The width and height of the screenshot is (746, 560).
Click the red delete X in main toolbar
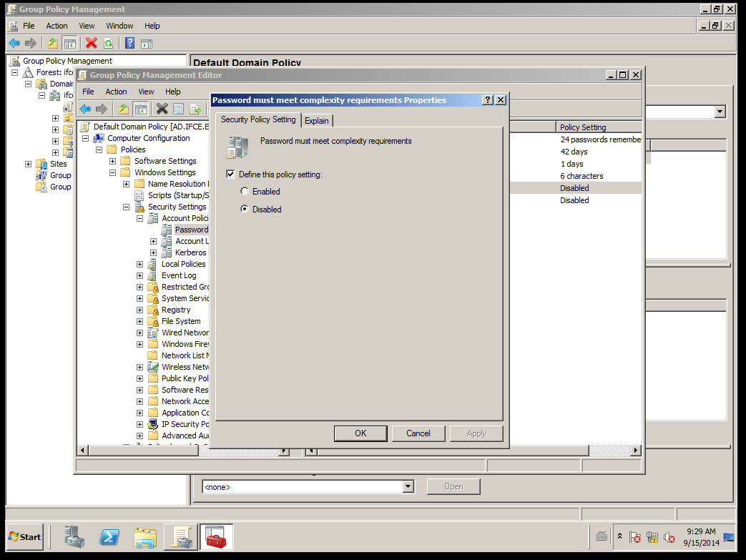point(92,44)
